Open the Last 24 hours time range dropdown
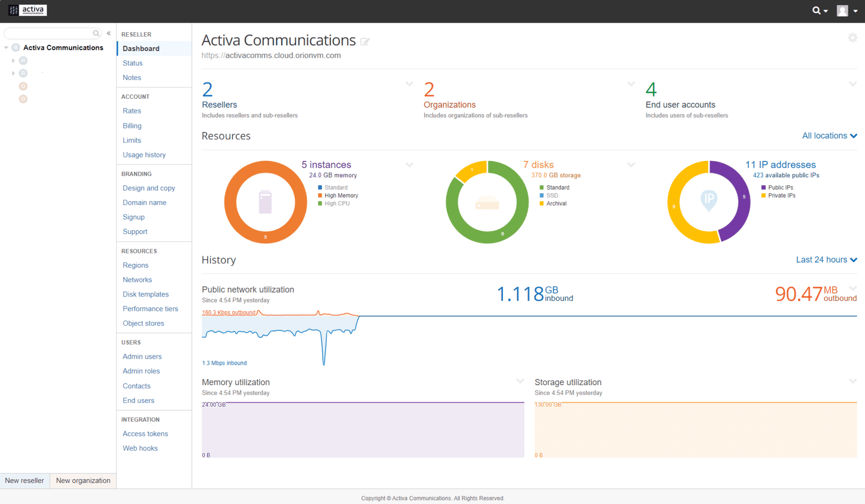The height and width of the screenshot is (504, 865). [x=827, y=260]
